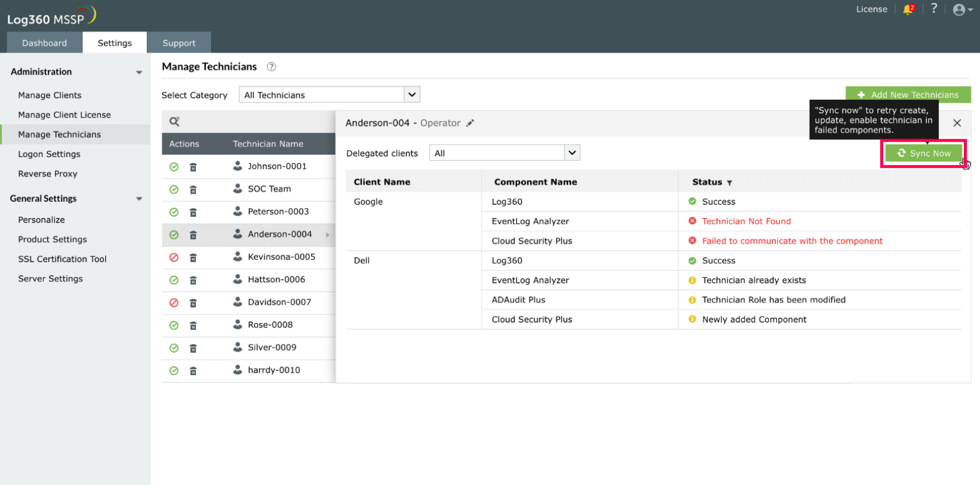Viewport: 980px width, 485px height.
Task: Close the Anderson-004 details panel
Action: point(957,123)
